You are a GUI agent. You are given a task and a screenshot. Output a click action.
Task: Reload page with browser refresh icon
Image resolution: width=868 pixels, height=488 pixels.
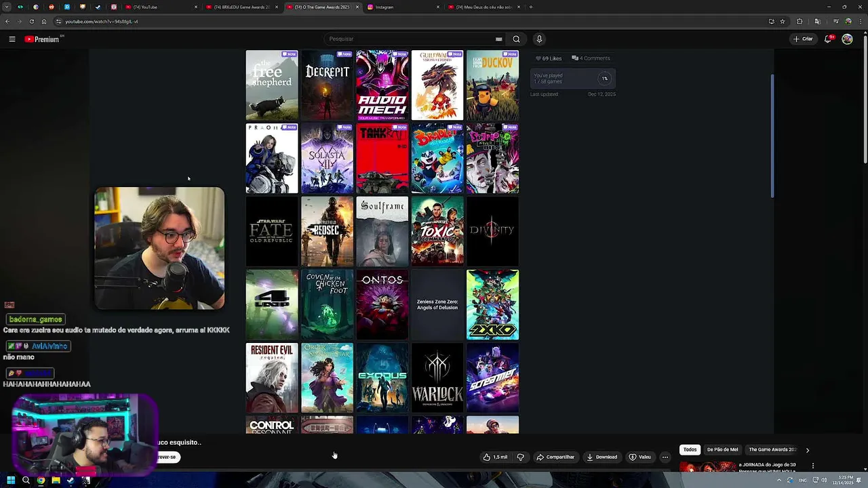click(x=31, y=22)
